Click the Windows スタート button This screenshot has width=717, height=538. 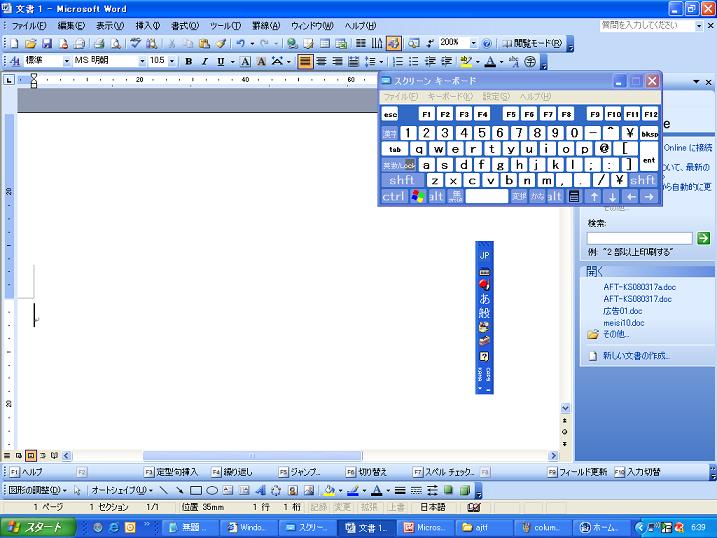pyautogui.click(x=37, y=527)
